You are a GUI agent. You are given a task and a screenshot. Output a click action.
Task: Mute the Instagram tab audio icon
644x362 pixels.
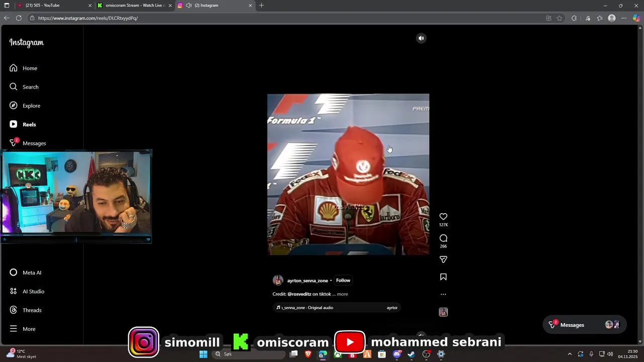coord(189,6)
